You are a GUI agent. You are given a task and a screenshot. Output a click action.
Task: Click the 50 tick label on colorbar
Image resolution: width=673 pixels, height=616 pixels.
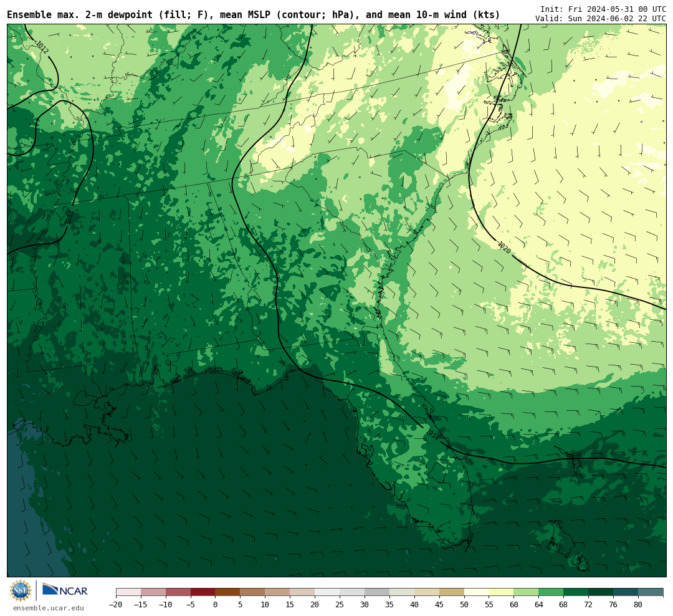click(464, 605)
